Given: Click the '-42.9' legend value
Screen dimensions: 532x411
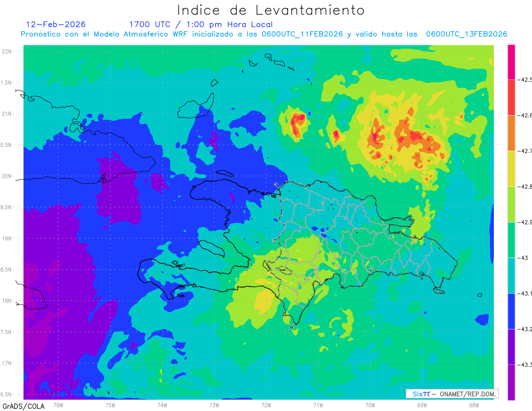Looking at the screenshot, I should pyautogui.click(x=524, y=222).
